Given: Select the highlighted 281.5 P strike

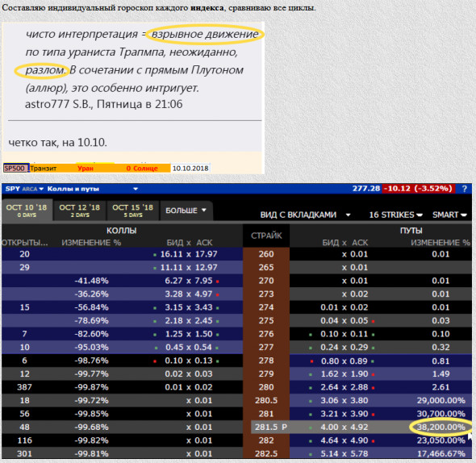Looking at the screenshot, I should coord(270,428).
